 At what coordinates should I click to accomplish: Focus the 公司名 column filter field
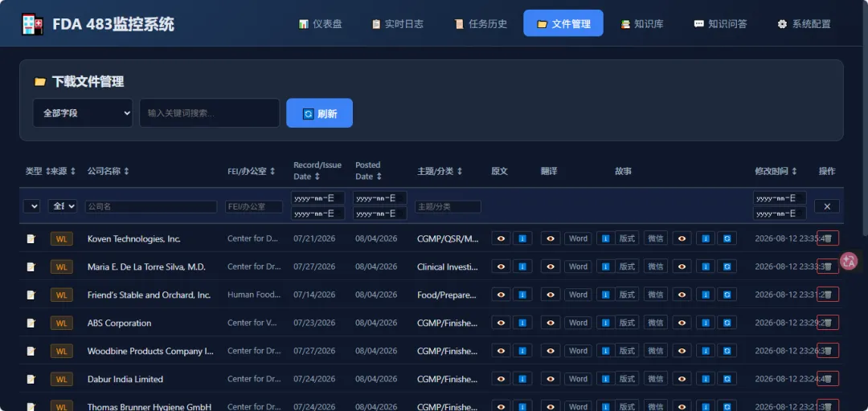(x=151, y=206)
